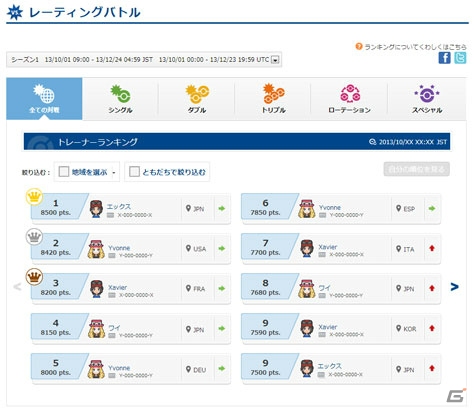Viewport: 474px width, 410px height.
Task: Open rank 2 Yvonne trainer name
Action: [x=119, y=248]
